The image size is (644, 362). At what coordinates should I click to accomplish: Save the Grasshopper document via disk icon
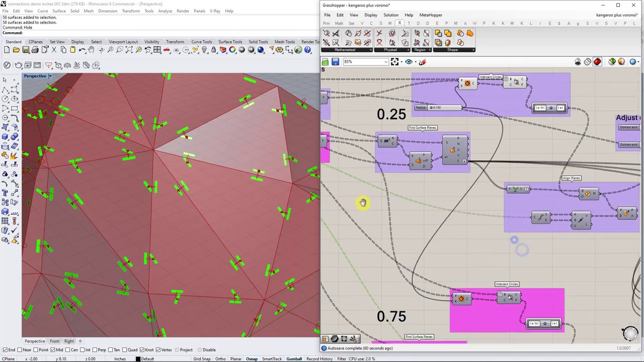pos(335,62)
